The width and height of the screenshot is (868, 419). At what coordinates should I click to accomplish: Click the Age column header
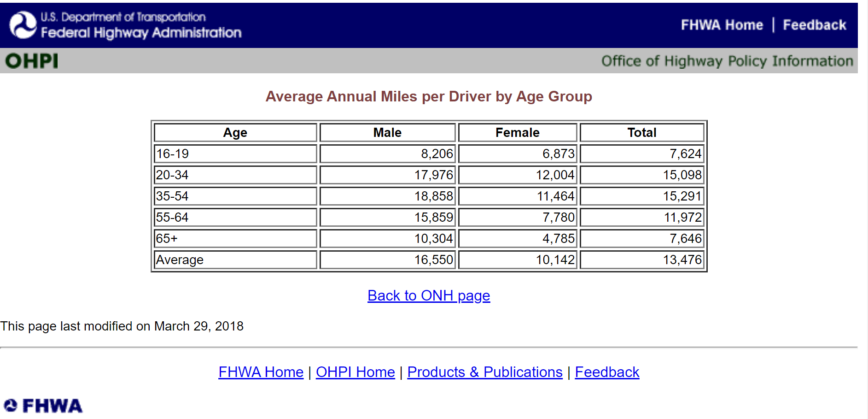pyautogui.click(x=235, y=132)
